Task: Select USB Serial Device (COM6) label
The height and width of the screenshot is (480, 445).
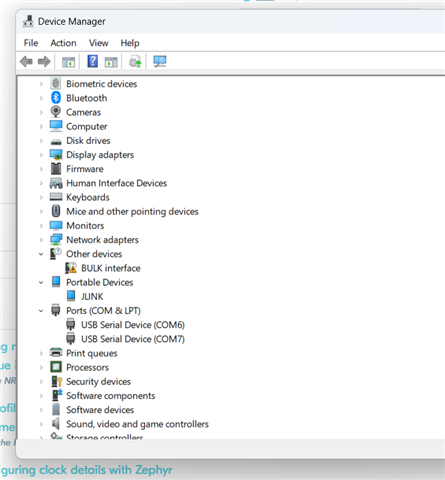Action: tap(133, 325)
